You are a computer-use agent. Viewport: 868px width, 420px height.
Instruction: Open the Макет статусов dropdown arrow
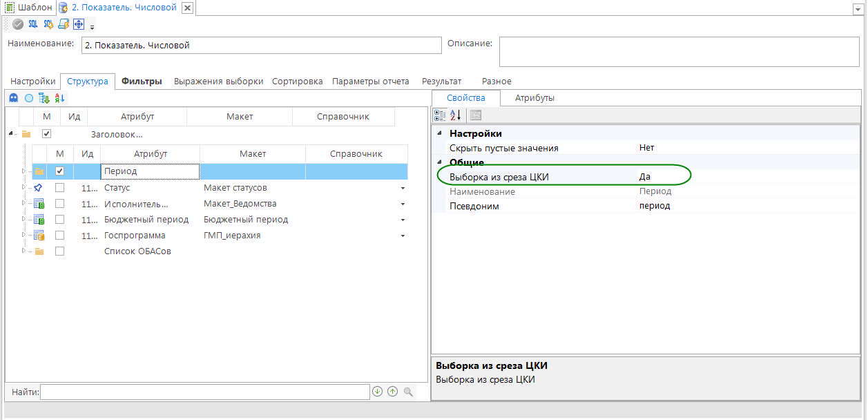pos(402,188)
